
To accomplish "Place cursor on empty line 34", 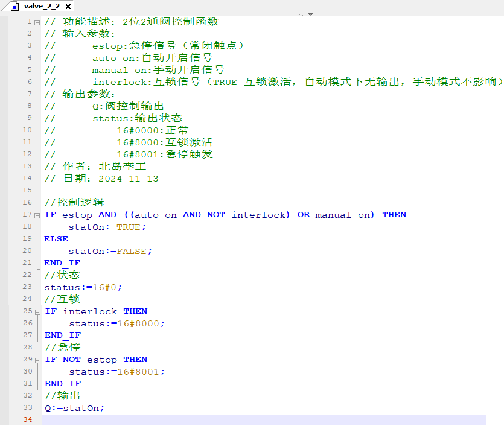I will (241, 420).
